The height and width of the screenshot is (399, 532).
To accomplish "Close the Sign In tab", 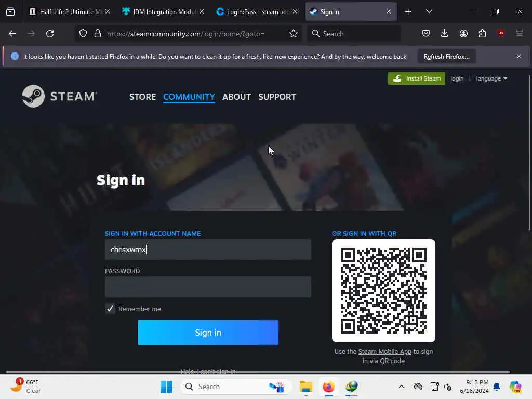I will [389, 11].
